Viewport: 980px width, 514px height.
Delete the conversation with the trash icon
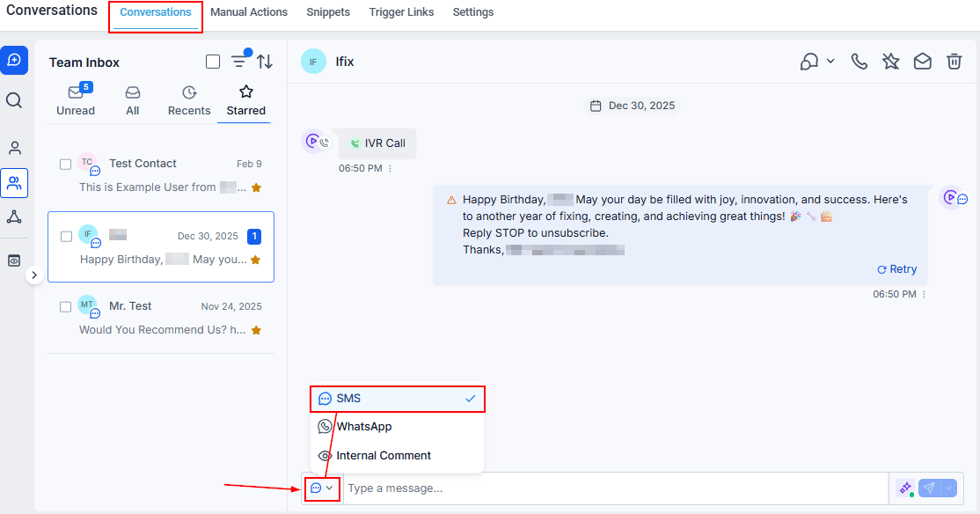954,62
